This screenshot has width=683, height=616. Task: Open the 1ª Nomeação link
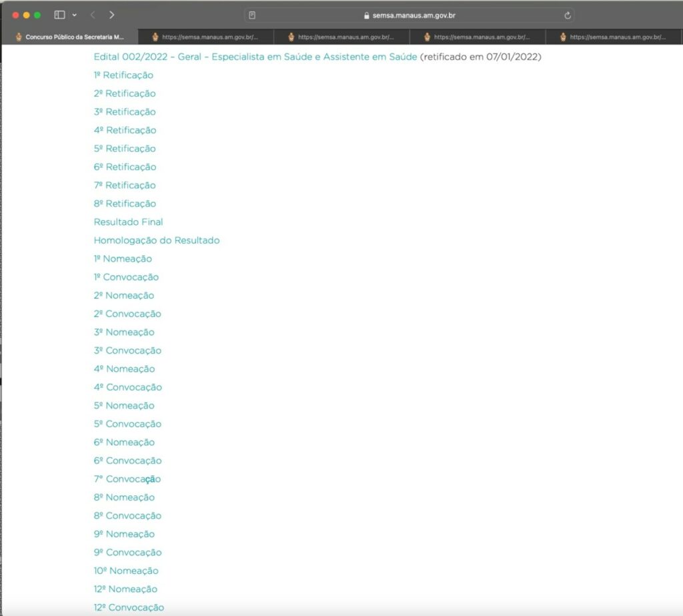pos(123,258)
